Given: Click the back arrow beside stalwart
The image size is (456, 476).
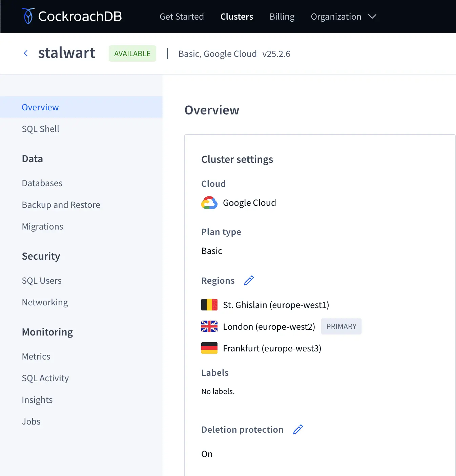Looking at the screenshot, I should pos(26,53).
